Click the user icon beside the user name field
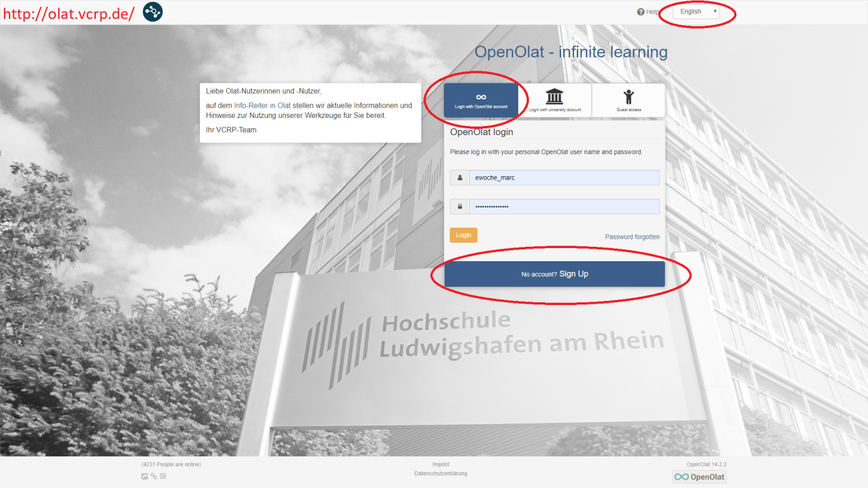The image size is (868, 488). coord(460,178)
